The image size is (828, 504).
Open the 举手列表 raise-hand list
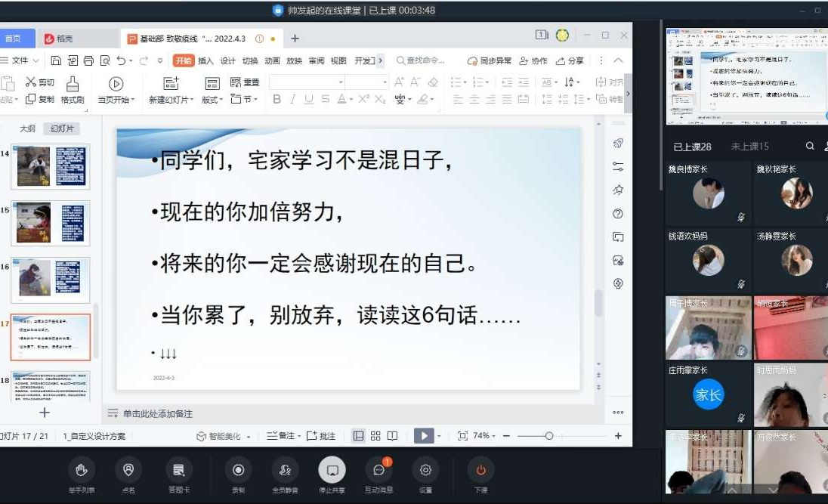81,471
